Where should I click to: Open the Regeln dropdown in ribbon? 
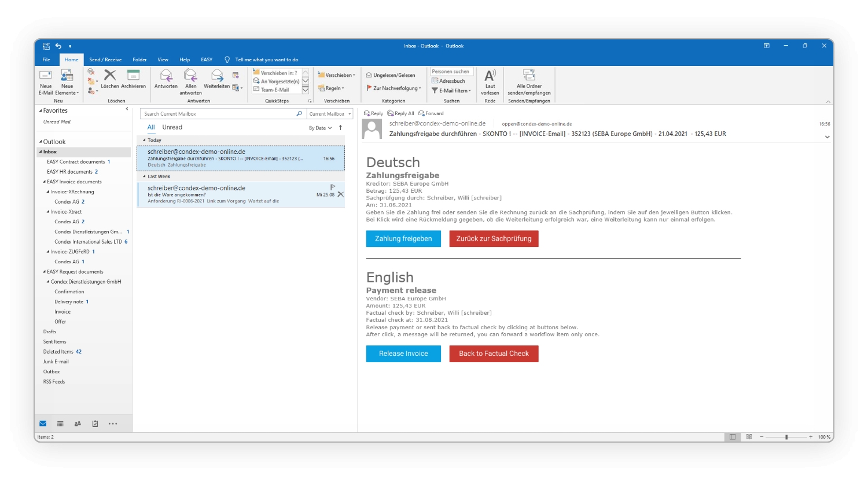point(331,89)
